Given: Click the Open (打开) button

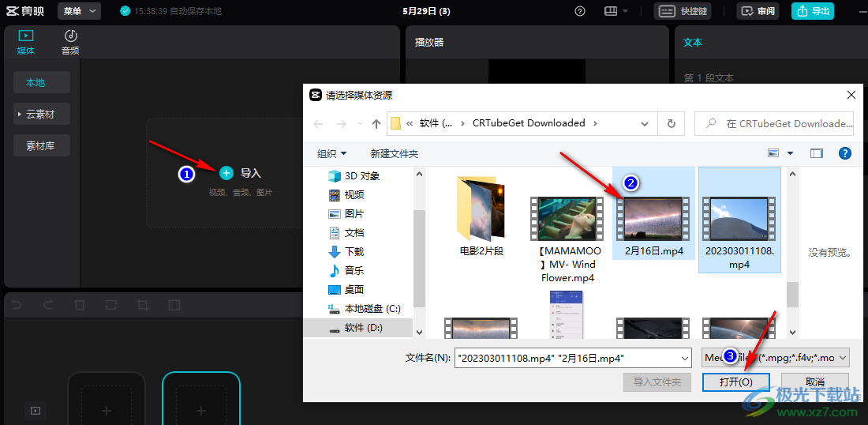Looking at the screenshot, I should 735,382.
